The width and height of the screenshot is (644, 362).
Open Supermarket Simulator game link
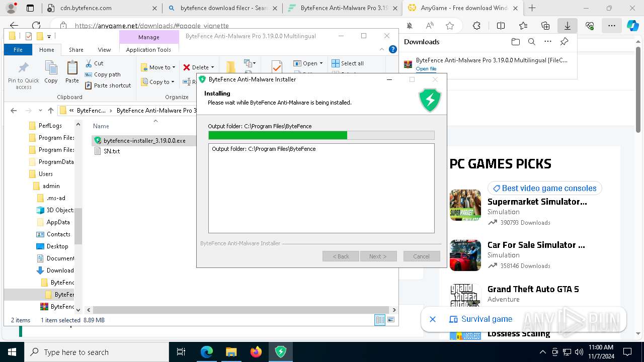coord(537,202)
